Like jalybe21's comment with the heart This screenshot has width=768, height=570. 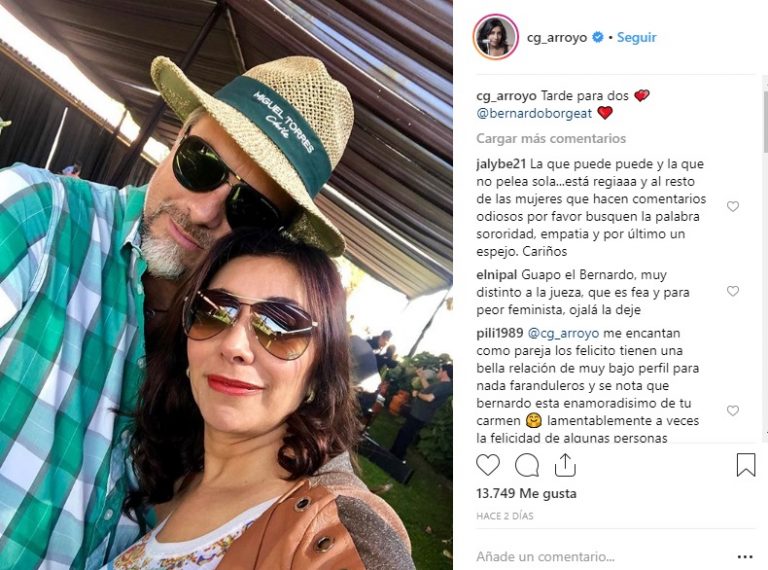click(x=733, y=207)
